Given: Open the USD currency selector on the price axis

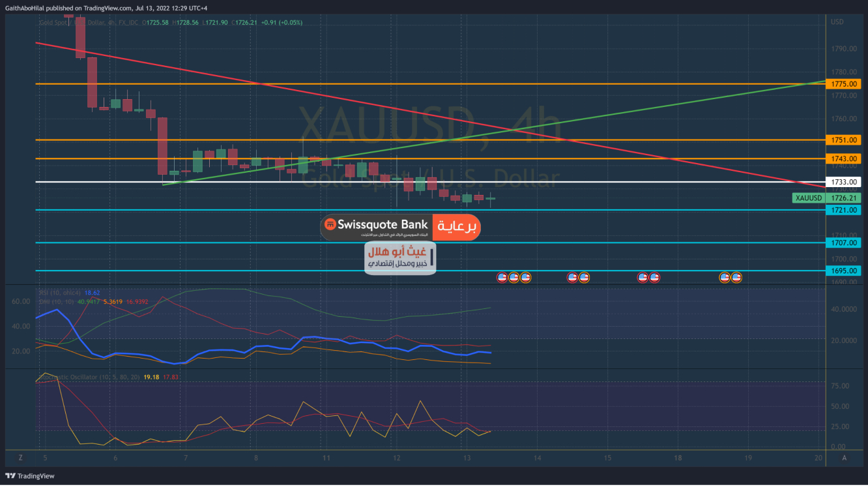Looking at the screenshot, I should click(837, 22).
